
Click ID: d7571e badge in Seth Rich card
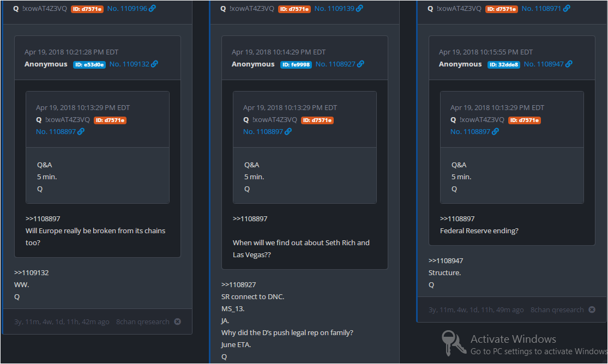(317, 120)
